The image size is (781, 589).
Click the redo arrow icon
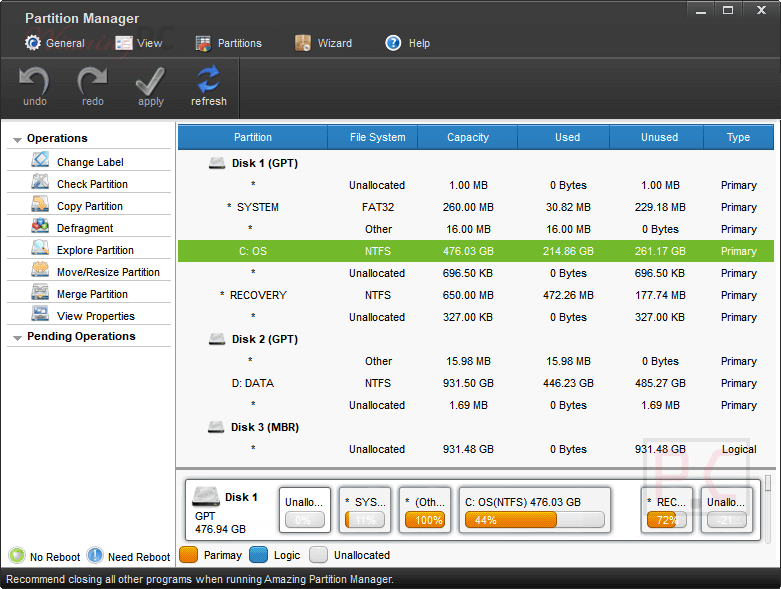point(92,81)
